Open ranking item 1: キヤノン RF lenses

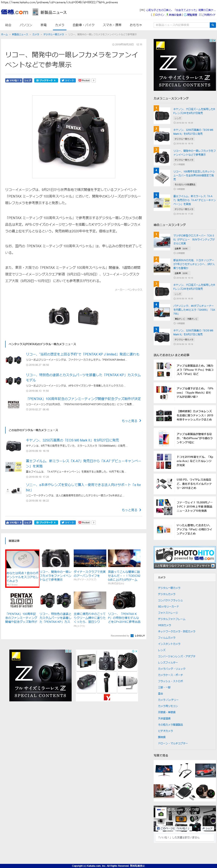194,111
